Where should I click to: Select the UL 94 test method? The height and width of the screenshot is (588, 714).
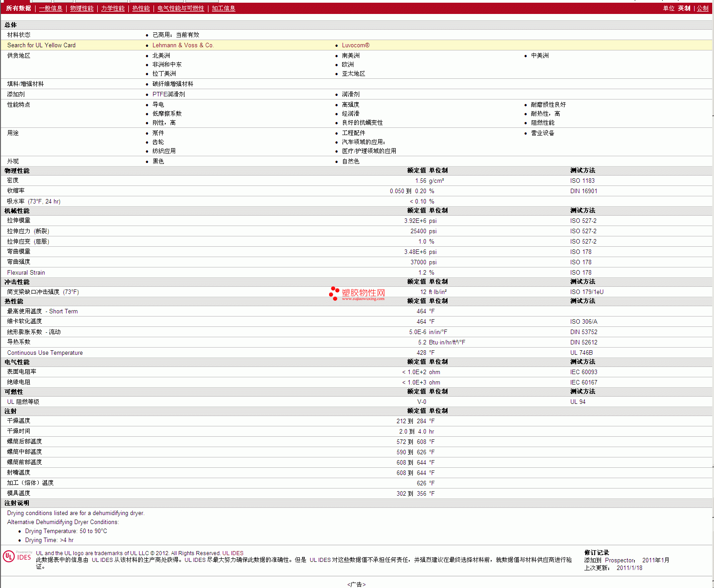tap(578, 402)
